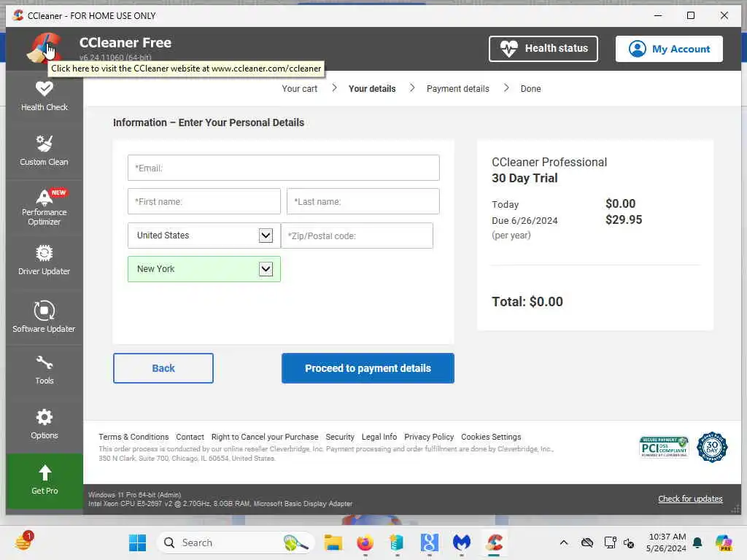Click into the Zip/Postal code field
747x560 pixels.
pyautogui.click(x=357, y=236)
